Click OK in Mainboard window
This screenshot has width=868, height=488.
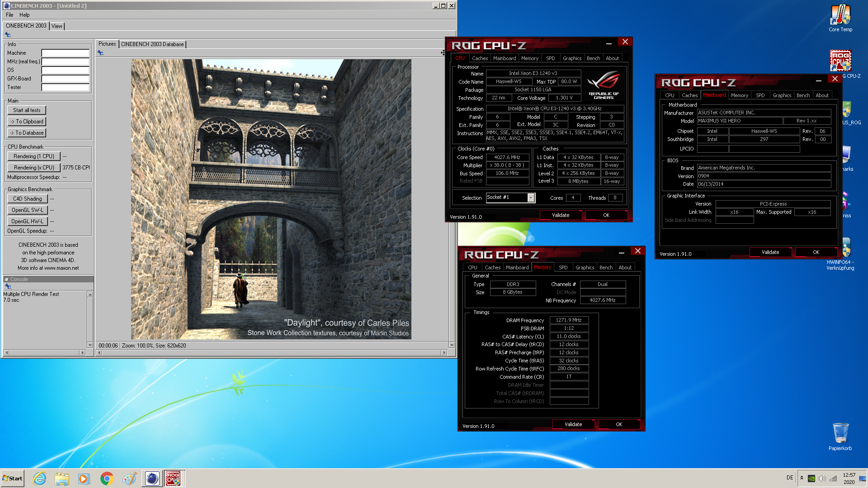click(x=816, y=252)
